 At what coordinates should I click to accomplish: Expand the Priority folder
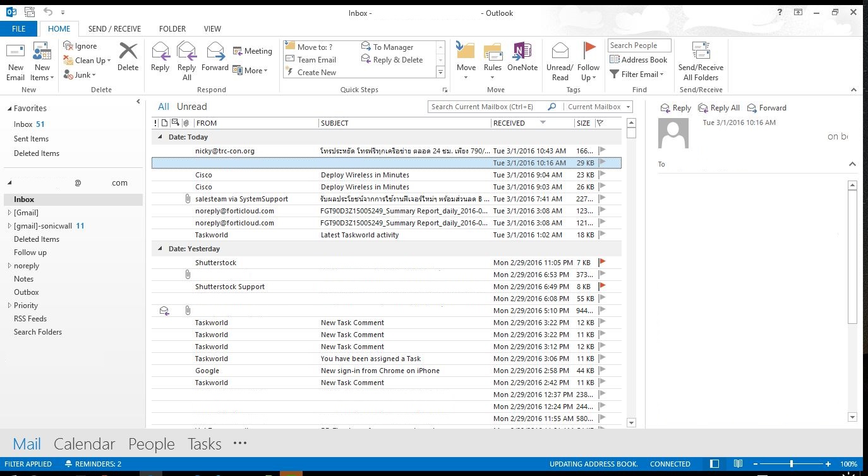pyautogui.click(x=9, y=306)
